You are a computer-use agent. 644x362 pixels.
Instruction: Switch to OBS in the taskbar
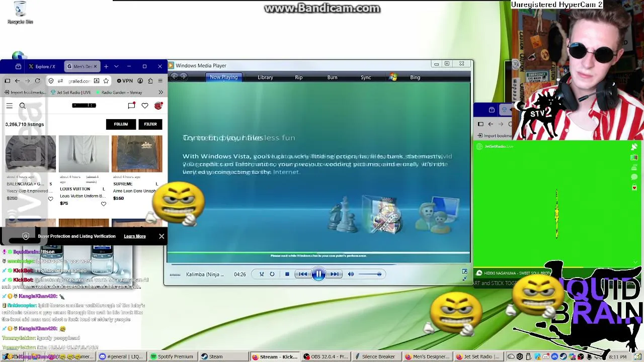tap(326, 356)
